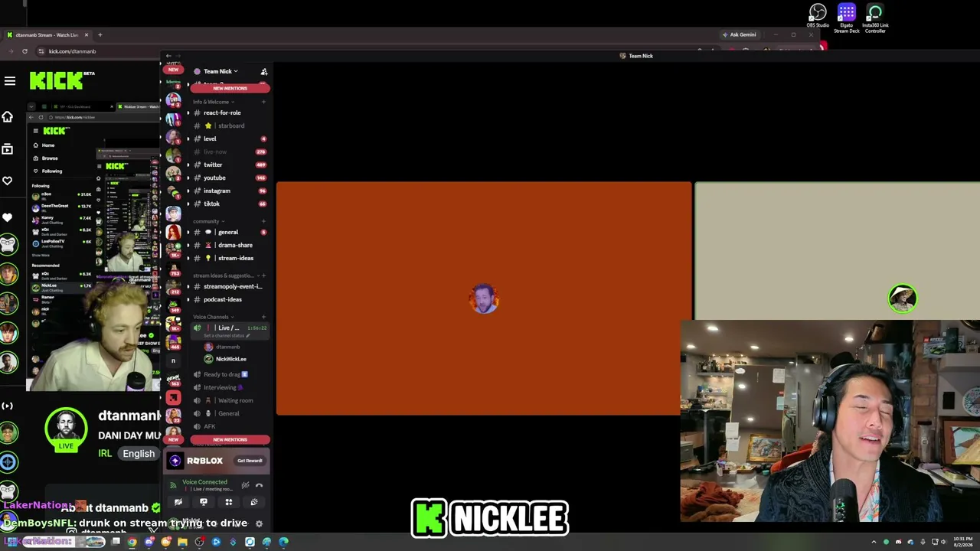980x551 pixels.
Task: Open the Insta360 Link Controller shortcut
Action: coord(875,18)
